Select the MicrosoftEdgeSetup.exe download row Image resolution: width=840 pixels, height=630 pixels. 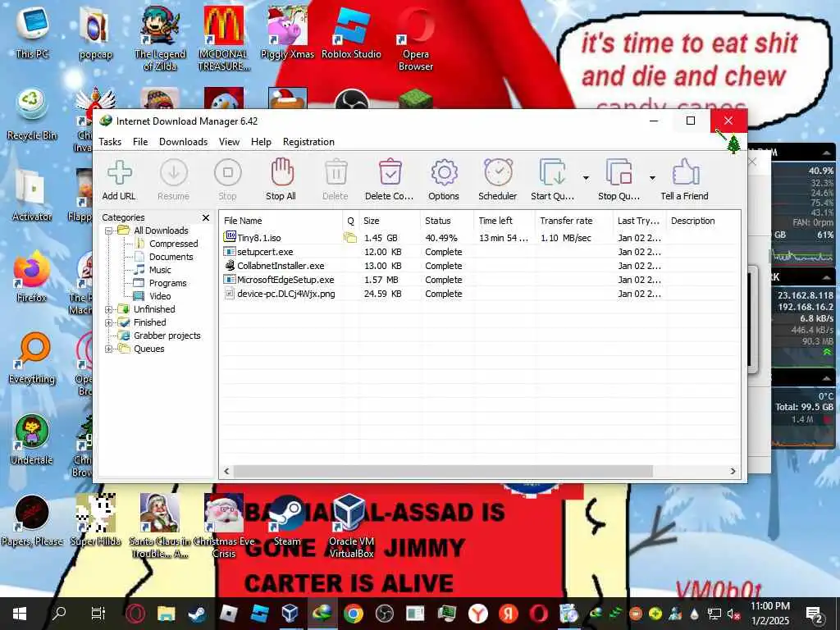click(x=480, y=280)
